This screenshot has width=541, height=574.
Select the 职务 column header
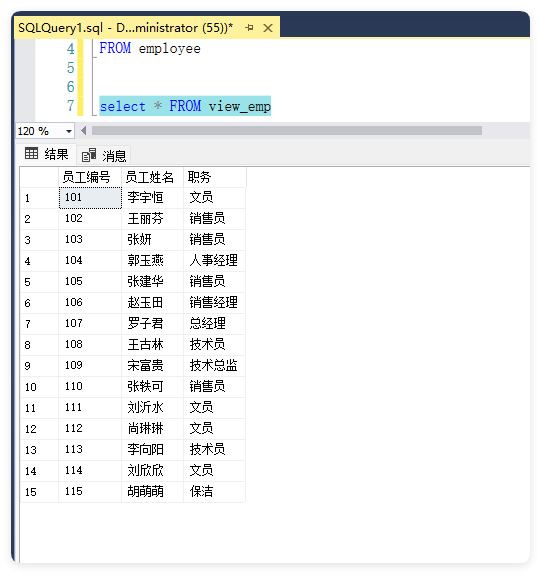tap(214, 177)
